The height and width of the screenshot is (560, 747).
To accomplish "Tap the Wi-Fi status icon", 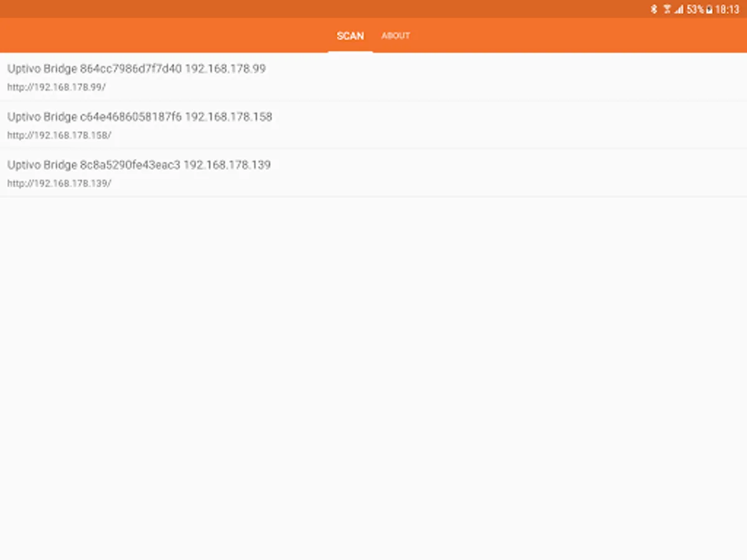I will point(667,9).
